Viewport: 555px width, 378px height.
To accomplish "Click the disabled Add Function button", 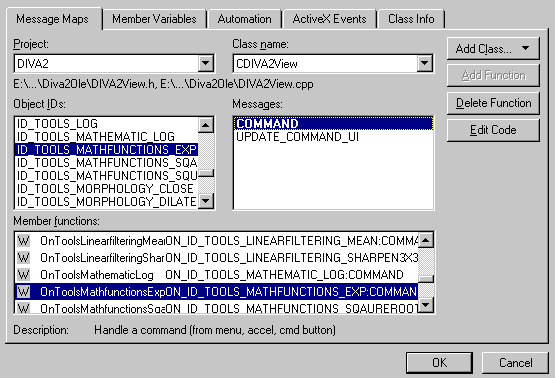I will [x=493, y=75].
